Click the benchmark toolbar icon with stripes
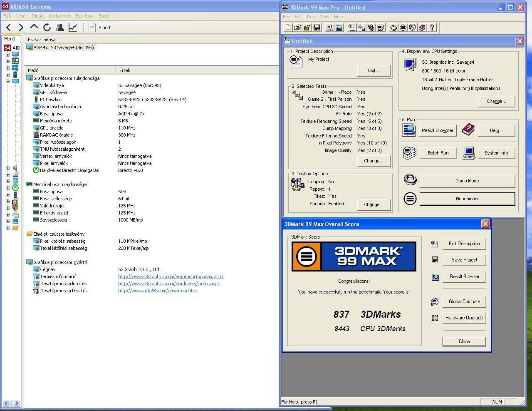 (403, 28)
